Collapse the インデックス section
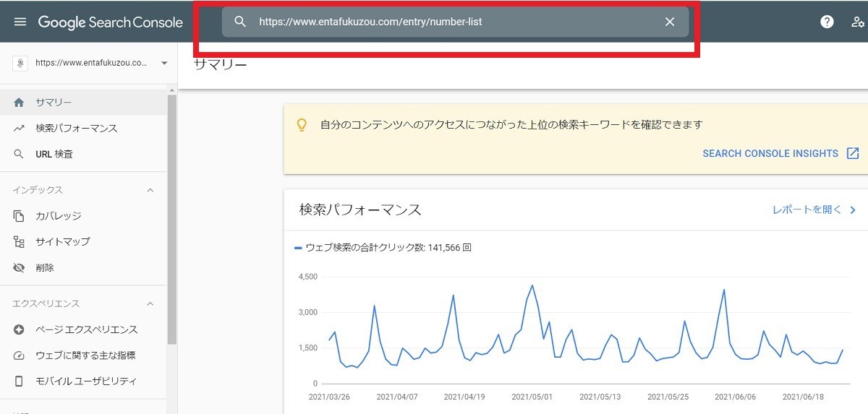 (150, 190)
